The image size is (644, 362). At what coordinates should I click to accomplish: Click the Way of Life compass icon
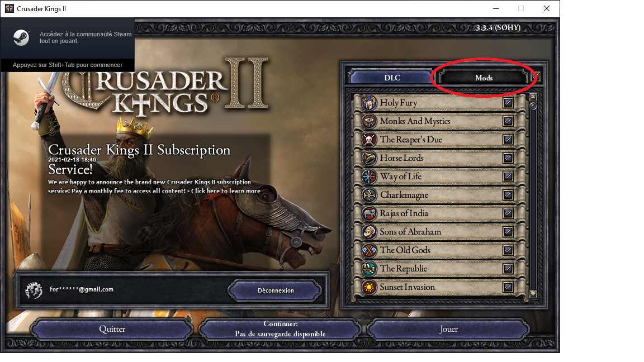(369, 177)
